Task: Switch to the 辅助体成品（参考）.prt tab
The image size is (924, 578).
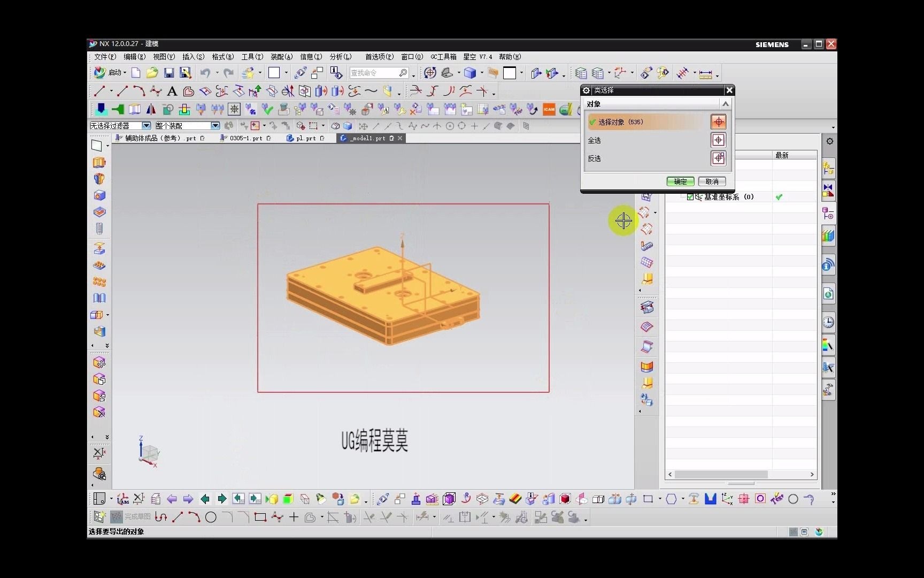Action: (x=160, y=138)
